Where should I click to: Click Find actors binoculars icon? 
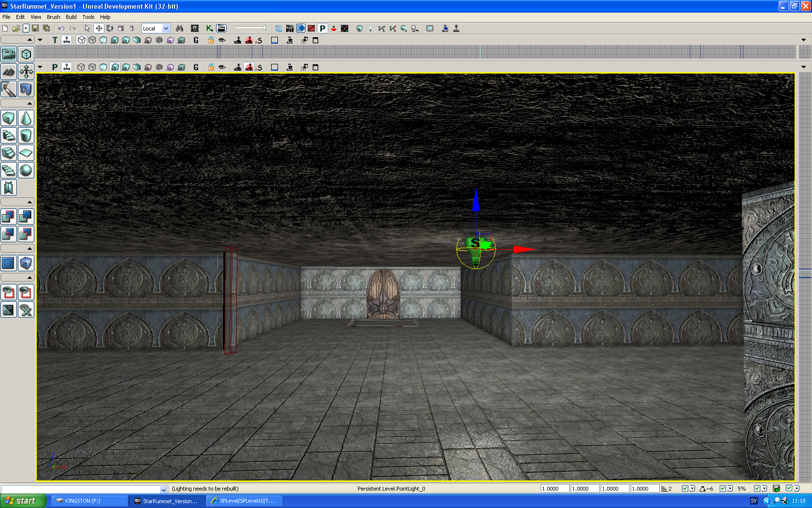pos(179,29)
